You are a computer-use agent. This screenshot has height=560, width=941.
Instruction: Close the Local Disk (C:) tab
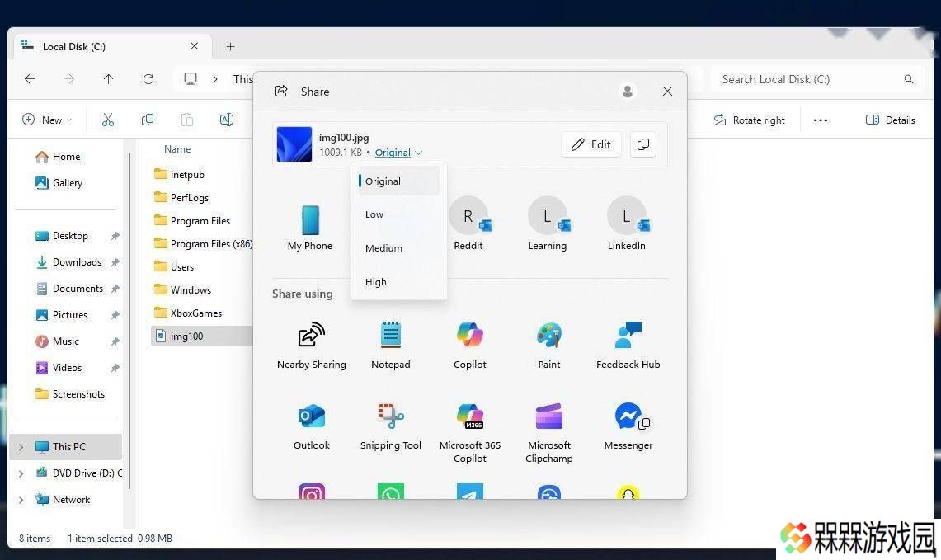click(x=194, y=46)
